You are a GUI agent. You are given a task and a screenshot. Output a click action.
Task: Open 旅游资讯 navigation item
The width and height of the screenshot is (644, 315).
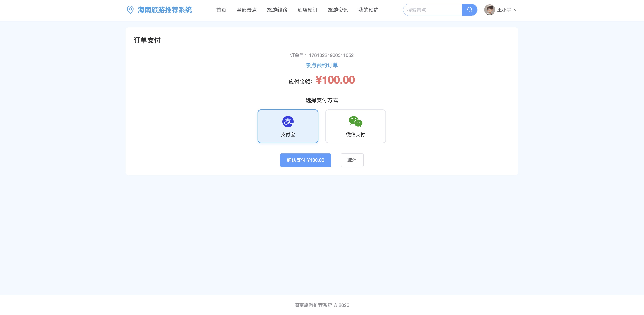click(x=338, y=10)
